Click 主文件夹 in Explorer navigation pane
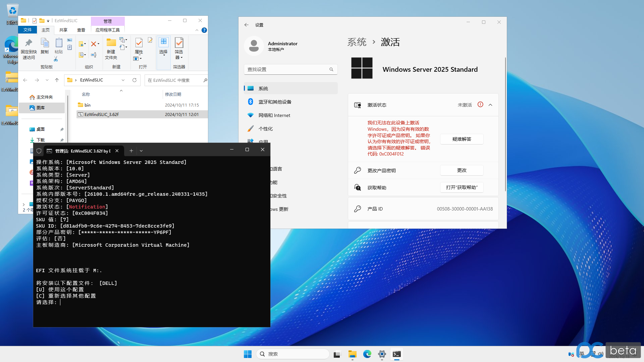The height and width of the screenshot is (362, 644). [x=42, y=97]
